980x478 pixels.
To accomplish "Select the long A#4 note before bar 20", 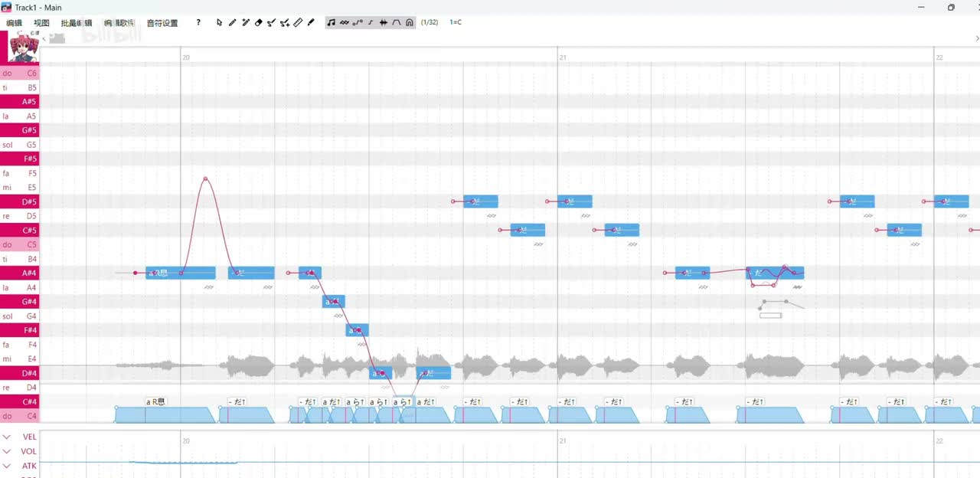I will (x=181, y=273).
